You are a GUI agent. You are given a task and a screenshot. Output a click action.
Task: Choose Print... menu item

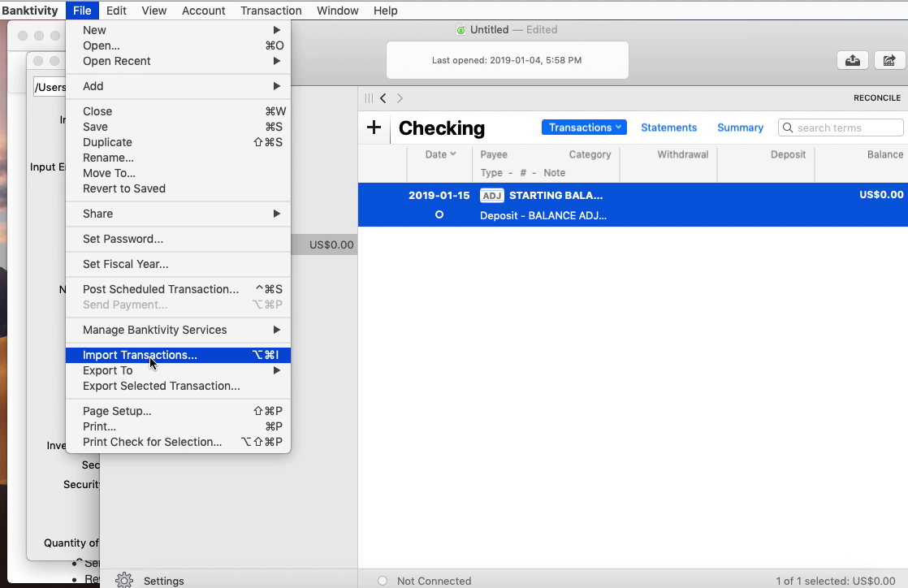[178, 427]
